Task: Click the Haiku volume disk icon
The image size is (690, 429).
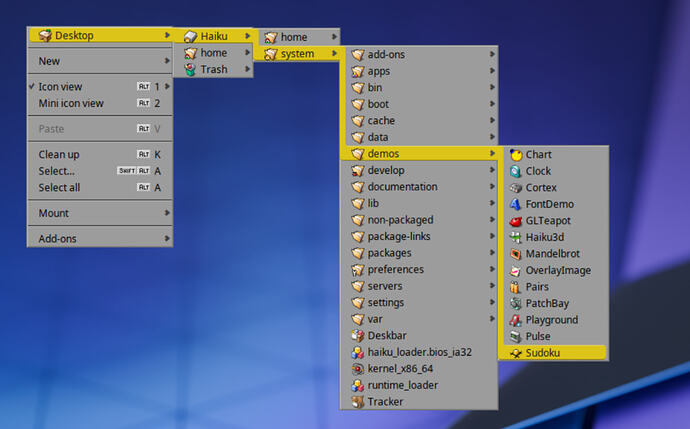Action: 190,36
